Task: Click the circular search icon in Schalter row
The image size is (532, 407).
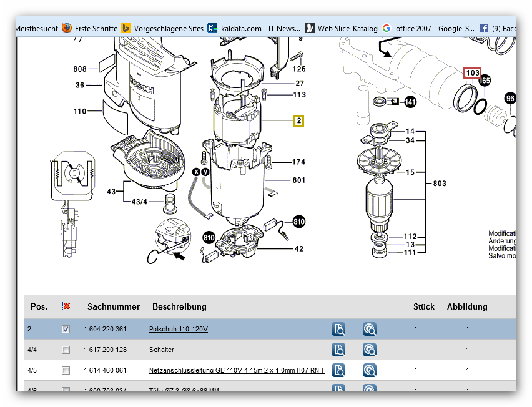Action: coord(370,350)
